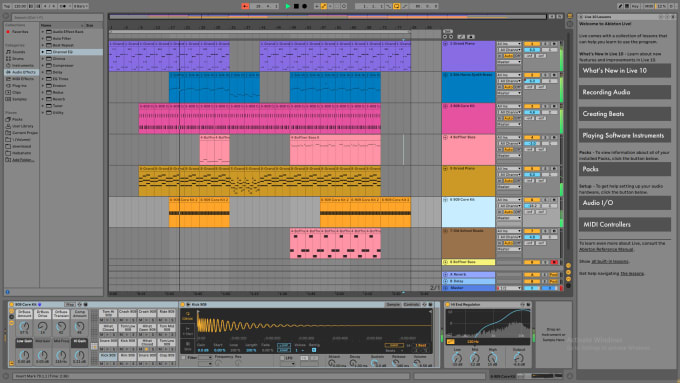Viewport: 680px width, 383px height.
Task: Open Master output dropdown on 3-808 Core Kit
Action: [508, 124]
